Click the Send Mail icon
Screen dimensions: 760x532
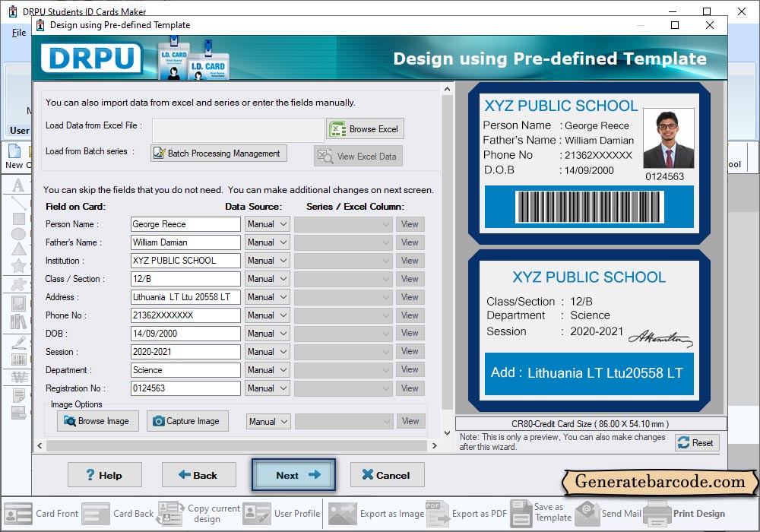pos(588,514)
